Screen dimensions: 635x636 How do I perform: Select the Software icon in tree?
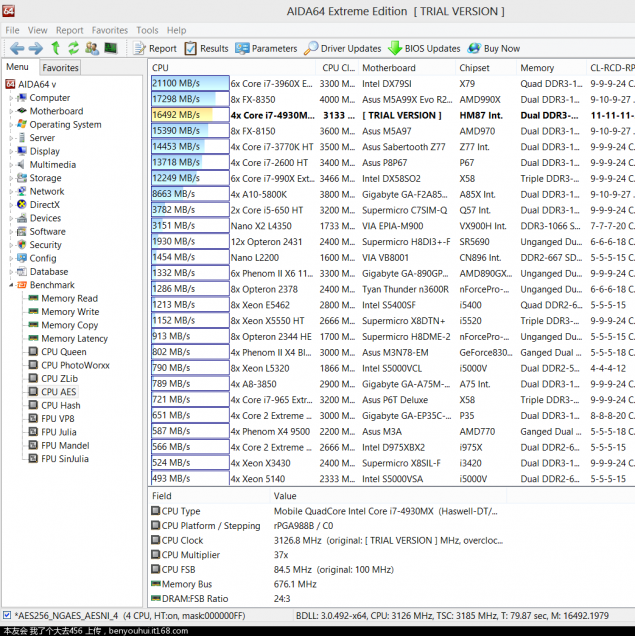[x=22, y=232]
